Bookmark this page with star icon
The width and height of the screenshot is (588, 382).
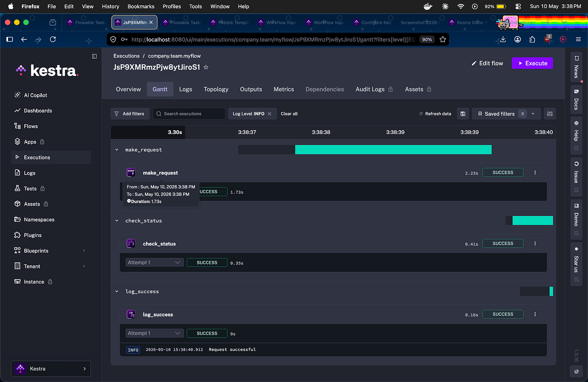click(x=443, y=39)
